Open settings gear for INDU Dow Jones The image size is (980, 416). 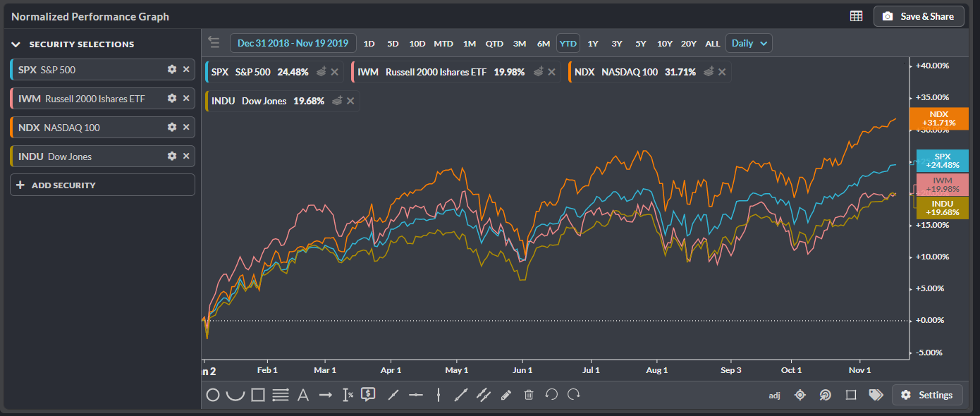coord(171,156)
